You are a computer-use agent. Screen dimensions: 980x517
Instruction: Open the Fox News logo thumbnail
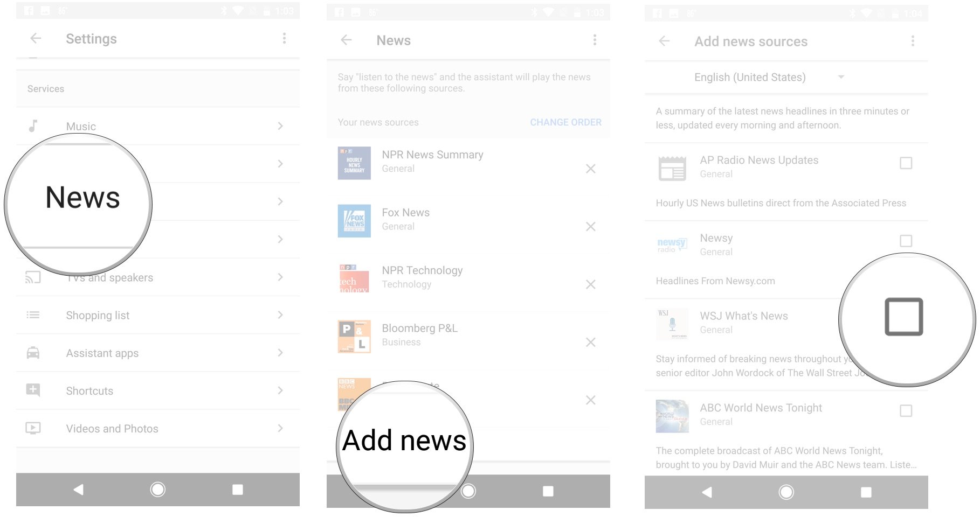coord(354,221)
